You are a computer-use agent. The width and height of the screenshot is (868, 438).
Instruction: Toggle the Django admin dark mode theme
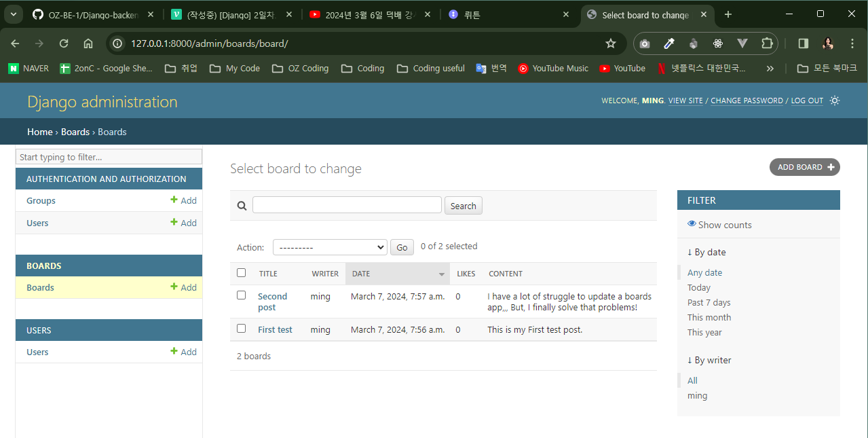click(834, 100)
